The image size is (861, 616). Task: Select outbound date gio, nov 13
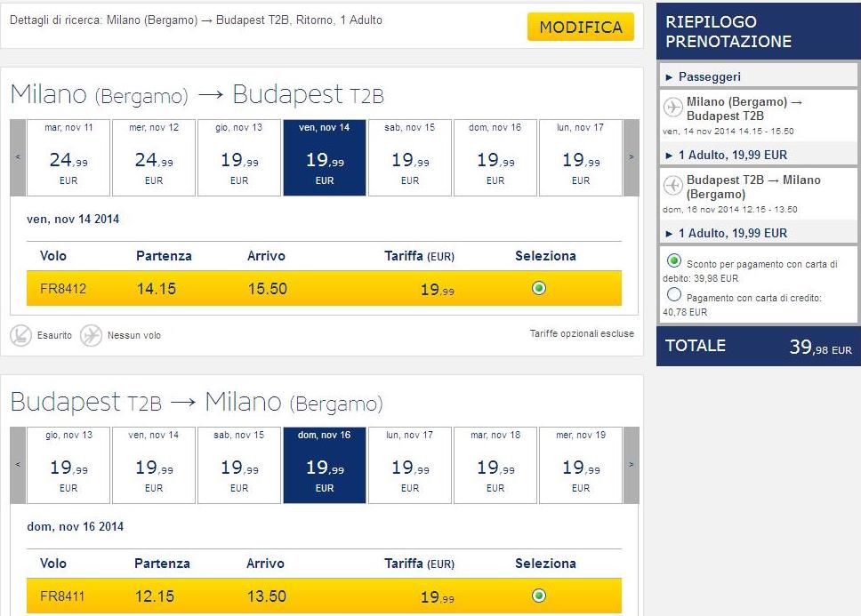coord(239,157)
